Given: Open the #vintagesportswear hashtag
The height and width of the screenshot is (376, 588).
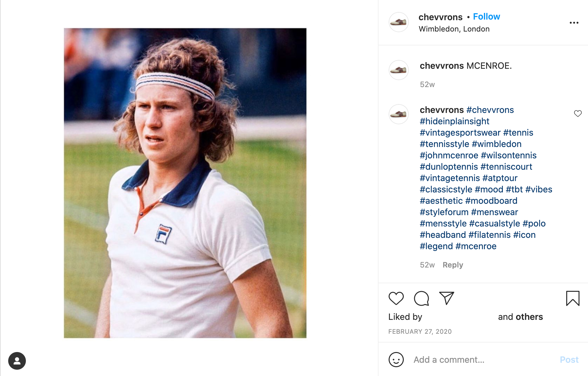Looking at the screenshot, I should 460,132.
